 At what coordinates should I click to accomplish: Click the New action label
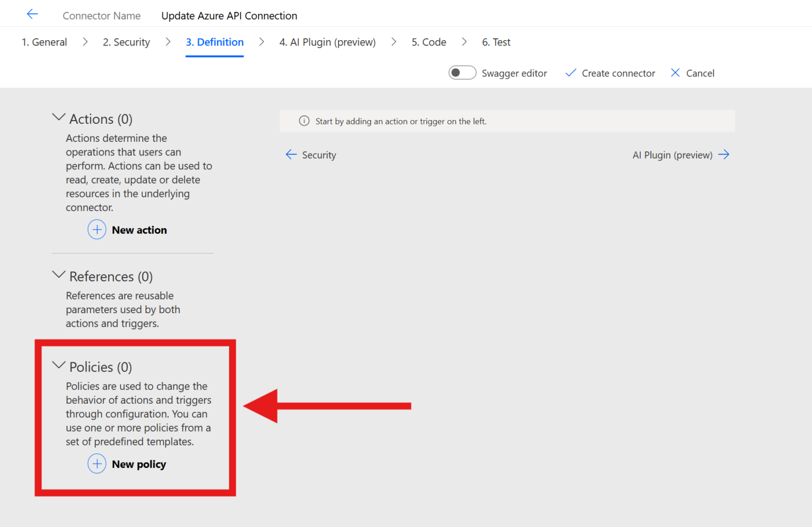click(x=140, y=230)
